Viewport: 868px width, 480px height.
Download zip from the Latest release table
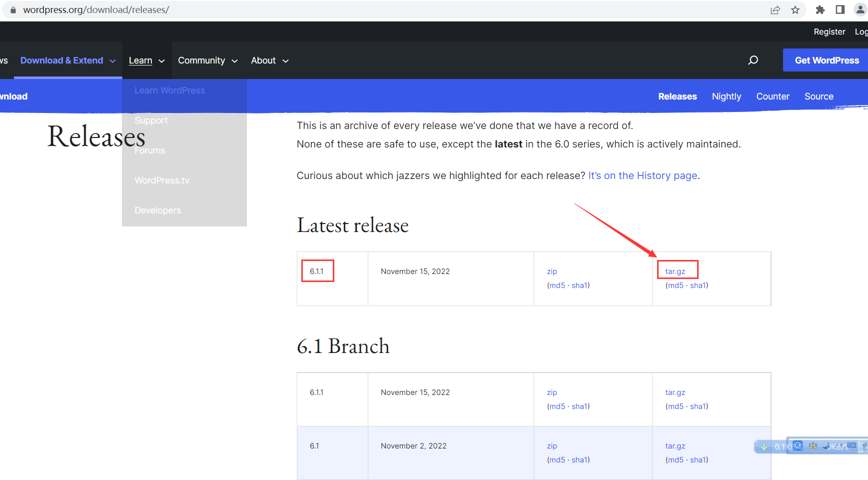tap(552, 271)
